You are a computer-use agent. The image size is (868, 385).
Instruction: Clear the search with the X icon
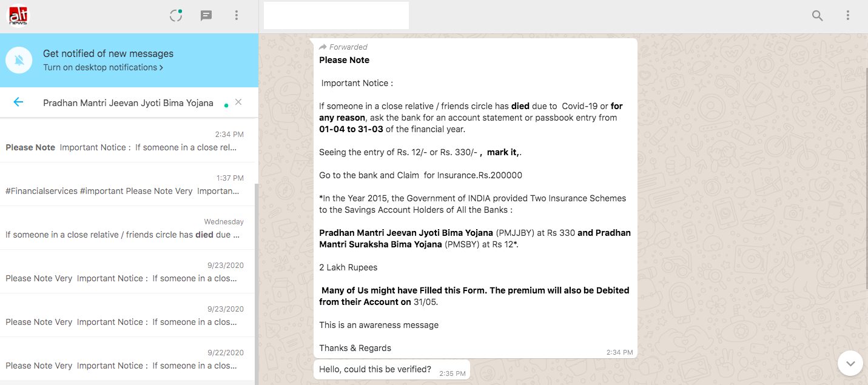(x=238, y=102)
